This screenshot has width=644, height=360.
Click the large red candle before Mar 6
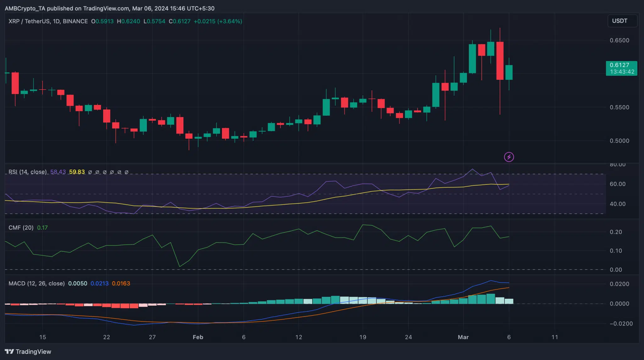click(500, 60)
